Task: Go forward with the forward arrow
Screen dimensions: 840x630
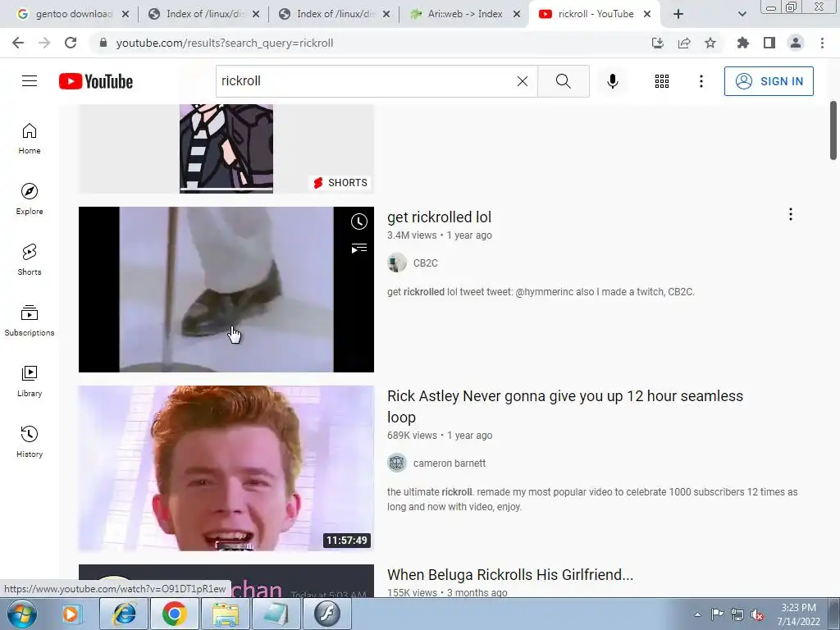Action: (44, 43)
